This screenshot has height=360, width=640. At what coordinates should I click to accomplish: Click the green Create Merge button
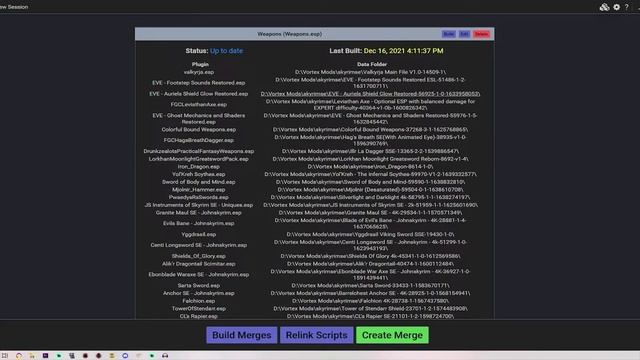click(x=392, y=335)
